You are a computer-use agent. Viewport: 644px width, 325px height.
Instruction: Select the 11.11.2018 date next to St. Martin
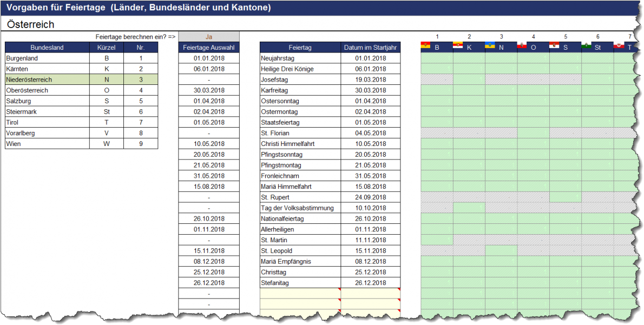point(371,240)
